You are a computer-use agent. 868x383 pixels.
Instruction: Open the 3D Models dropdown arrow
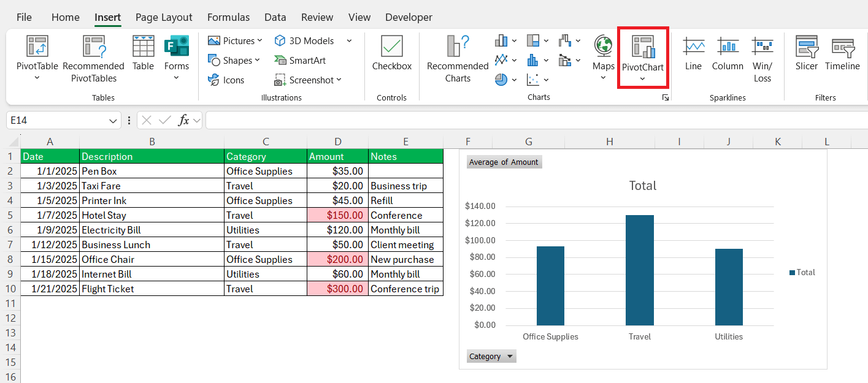349,40
